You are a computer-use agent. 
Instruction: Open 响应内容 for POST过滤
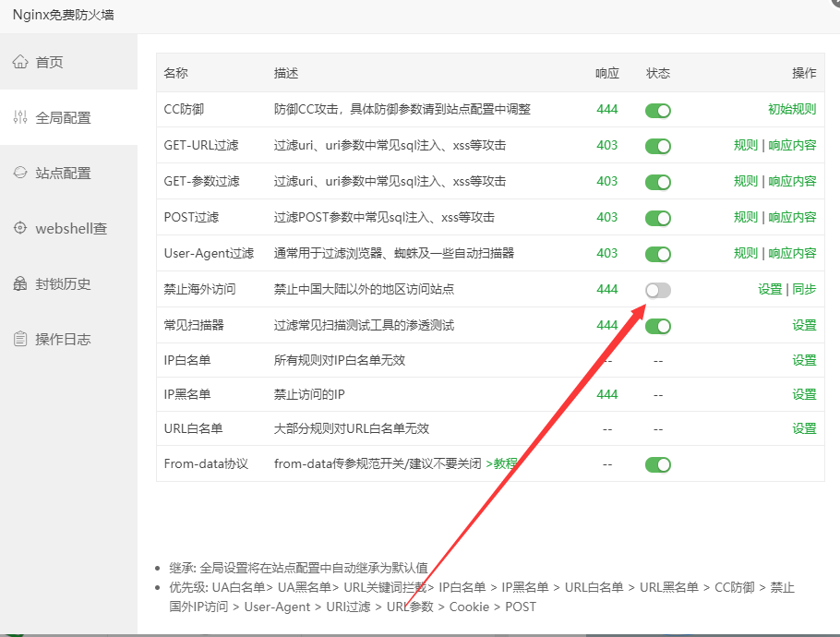coord(792,217)
